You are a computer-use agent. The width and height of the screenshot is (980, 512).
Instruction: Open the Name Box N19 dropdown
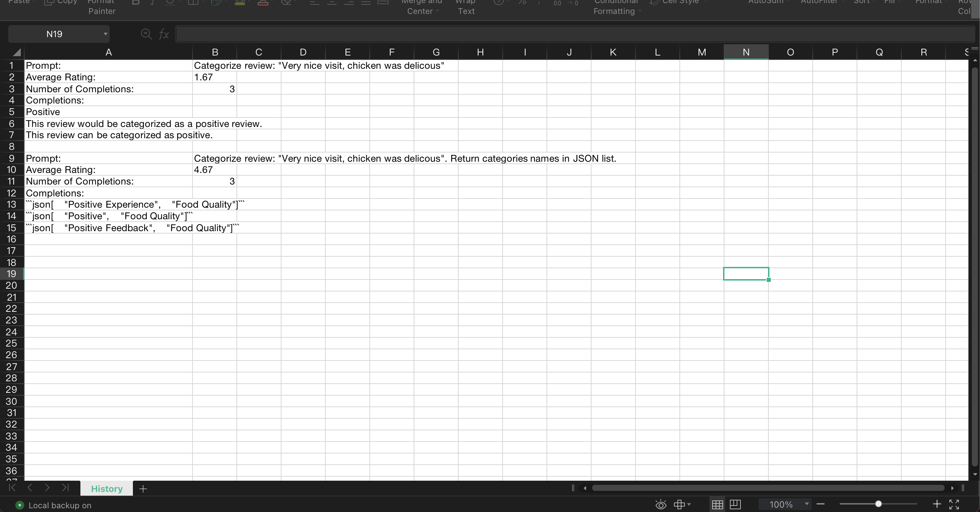pos(105,34)
